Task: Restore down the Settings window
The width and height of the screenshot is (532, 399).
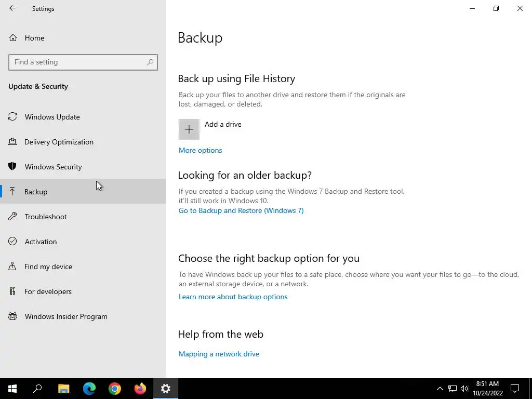Action: click(x=496, y=8)
